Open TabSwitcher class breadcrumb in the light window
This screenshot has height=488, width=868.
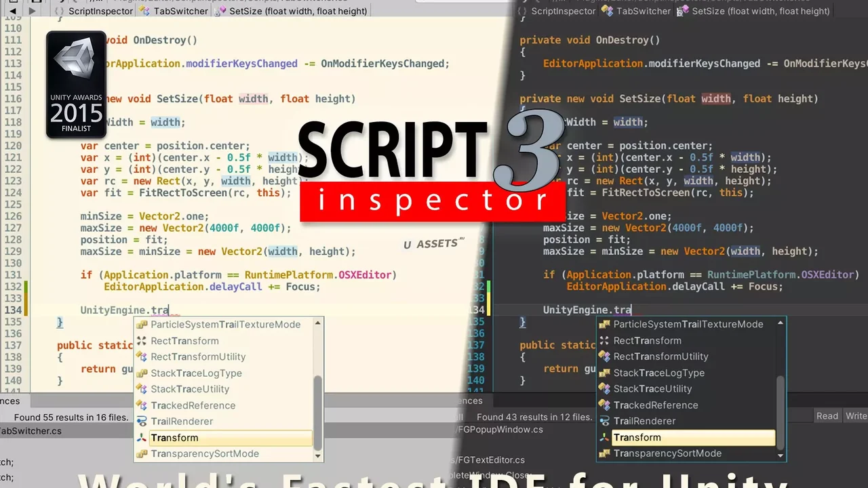pyautogui.click(x=174, y=11)
